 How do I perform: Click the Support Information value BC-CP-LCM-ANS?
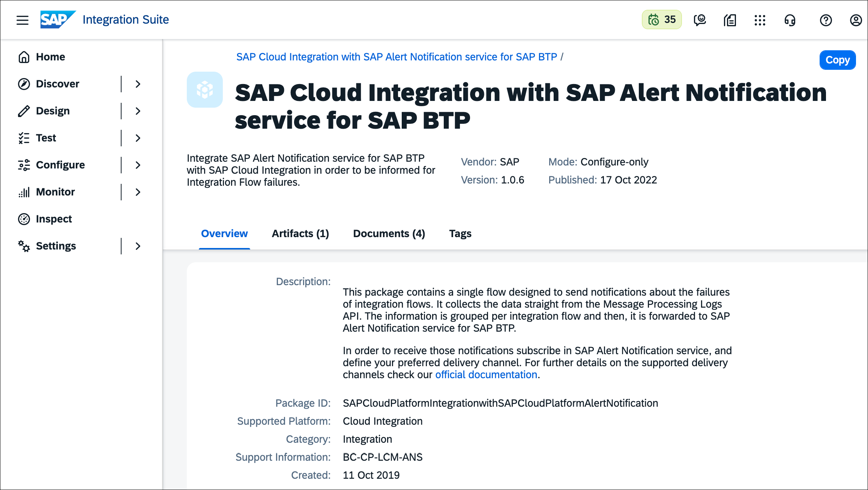pyautogui.click(x=383, y=457)
